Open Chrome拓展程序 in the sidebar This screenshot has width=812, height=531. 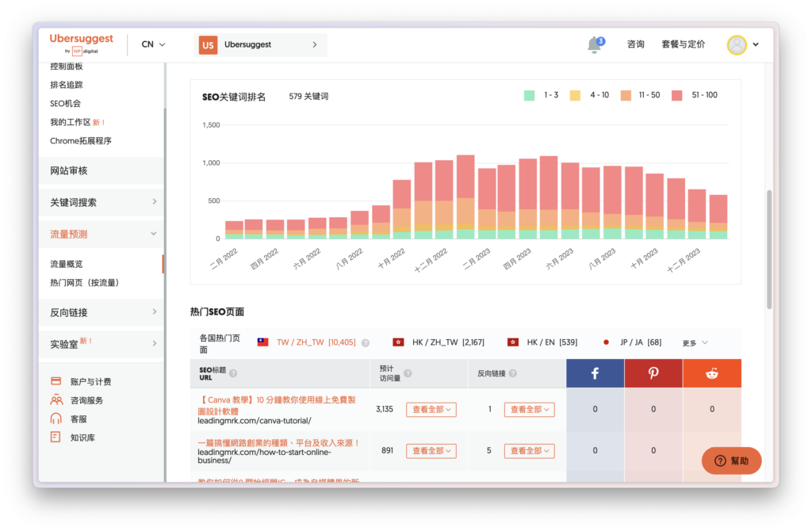(81, 141)
